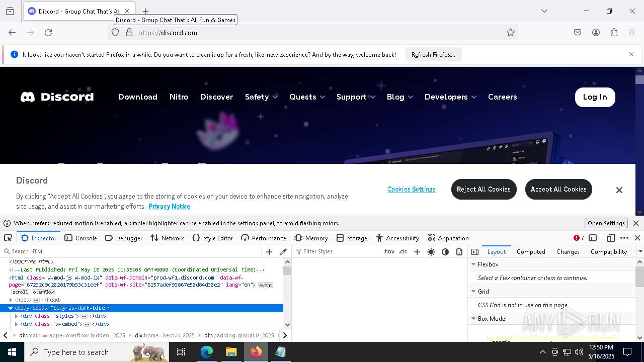Show all sidebar tabs dropdown arrow
Screen dimensions: 644x362
pyautogui.click(x=640, y=252)
